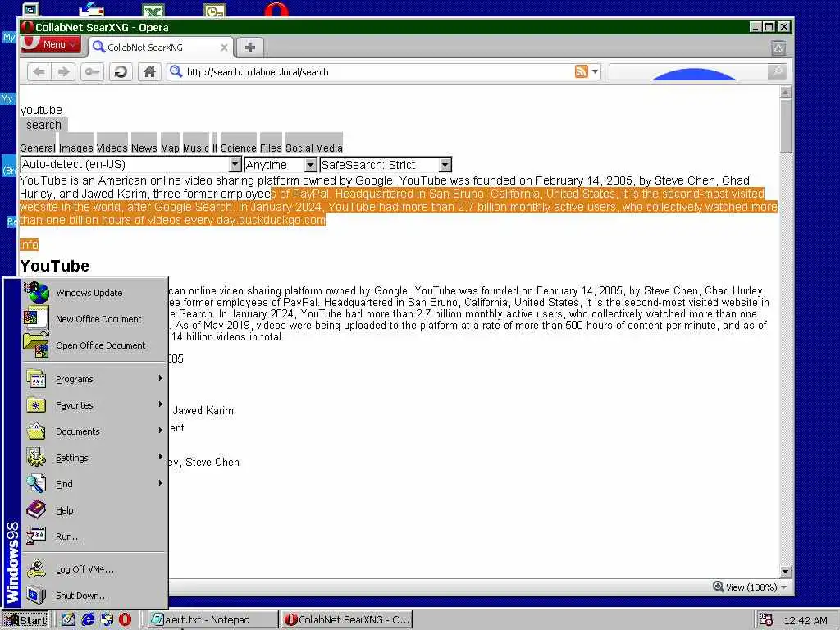Open the Auto-detect (en-US) language dropdown
The width and height of the screenshot is (840, 630).
(130, 164)
